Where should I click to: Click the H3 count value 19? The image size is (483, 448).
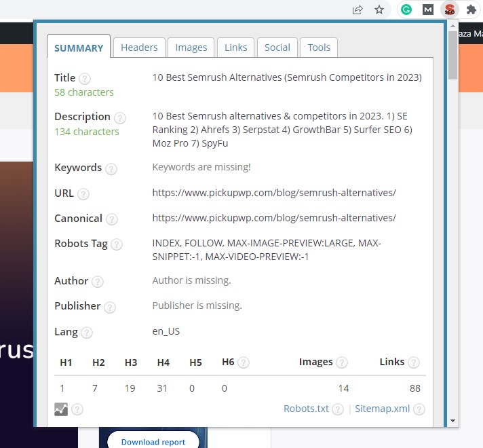pos(130,388)
